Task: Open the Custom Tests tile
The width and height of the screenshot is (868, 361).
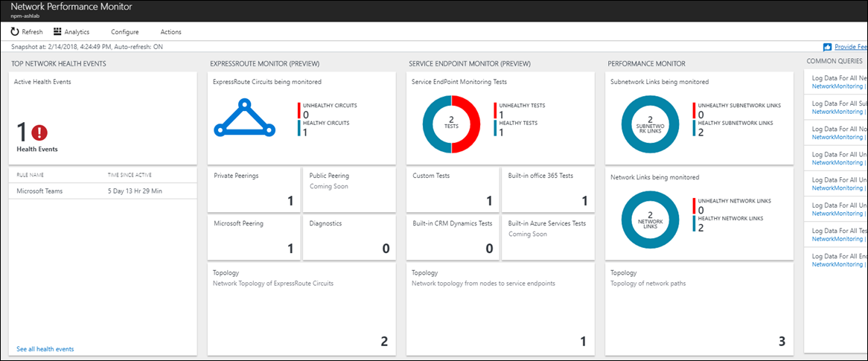Action: [453, 189]
